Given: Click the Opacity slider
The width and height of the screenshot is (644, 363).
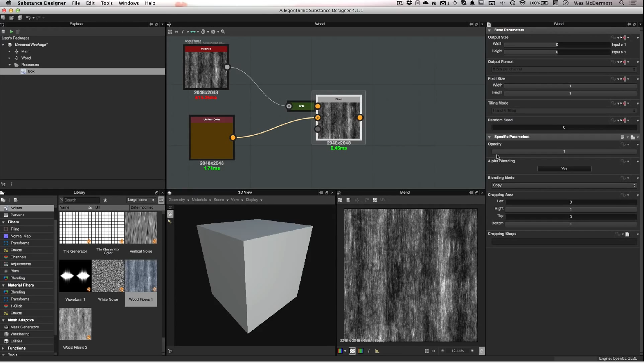Looking at the screenshot, I should pyautogui.click(x=564, y=152).
